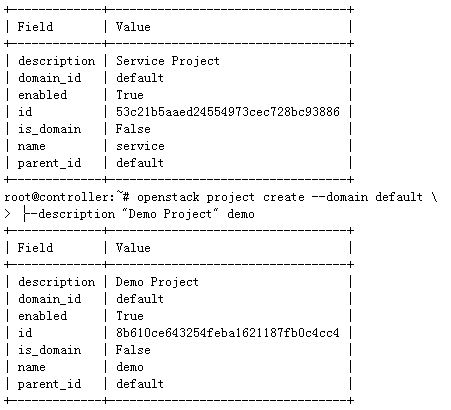Click the name value 'demo'
The image size is (451, 410).
coord(130,367)
